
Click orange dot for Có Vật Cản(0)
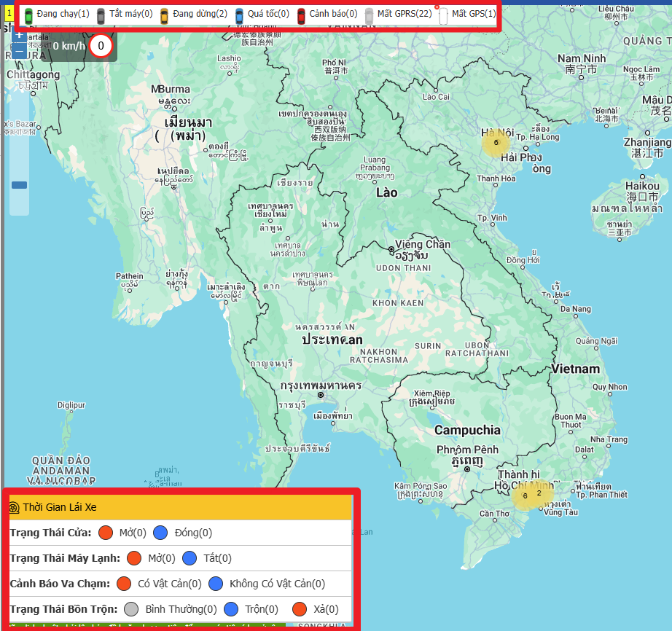tap(124, 584)
